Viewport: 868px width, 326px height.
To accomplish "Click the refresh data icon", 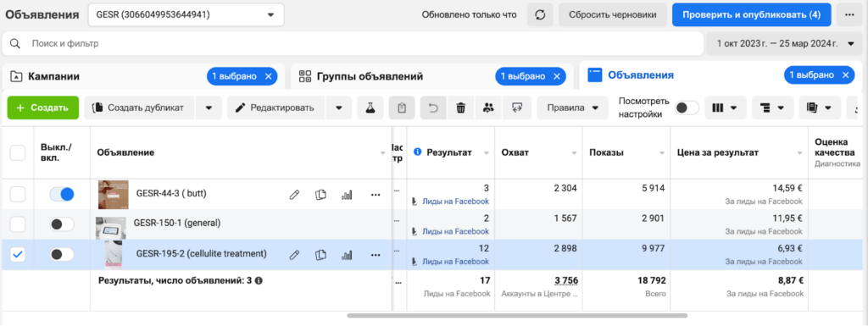I will [540, 15].
